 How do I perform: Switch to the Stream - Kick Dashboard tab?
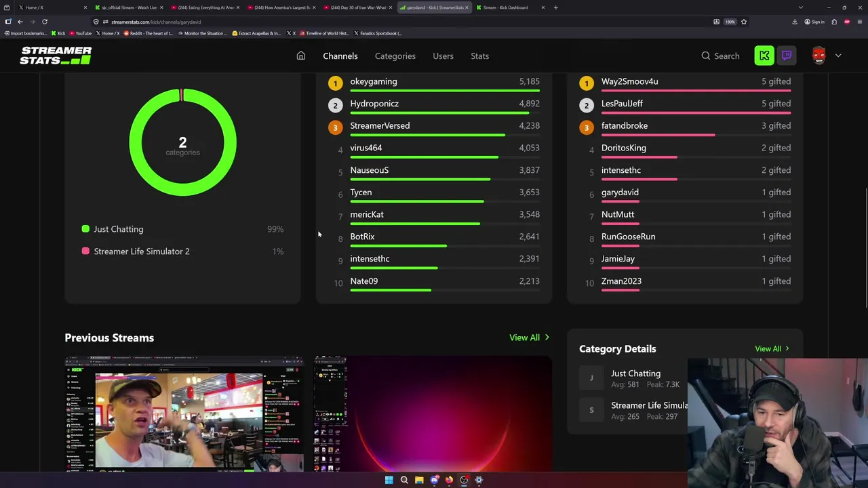(510, 7)
